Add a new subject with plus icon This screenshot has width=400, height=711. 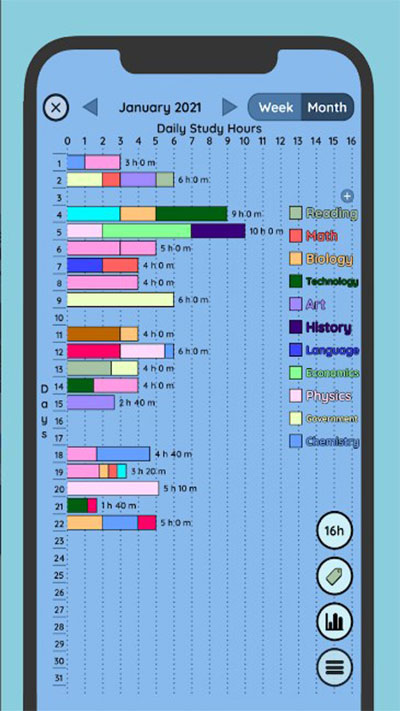[x=347, y=196]
